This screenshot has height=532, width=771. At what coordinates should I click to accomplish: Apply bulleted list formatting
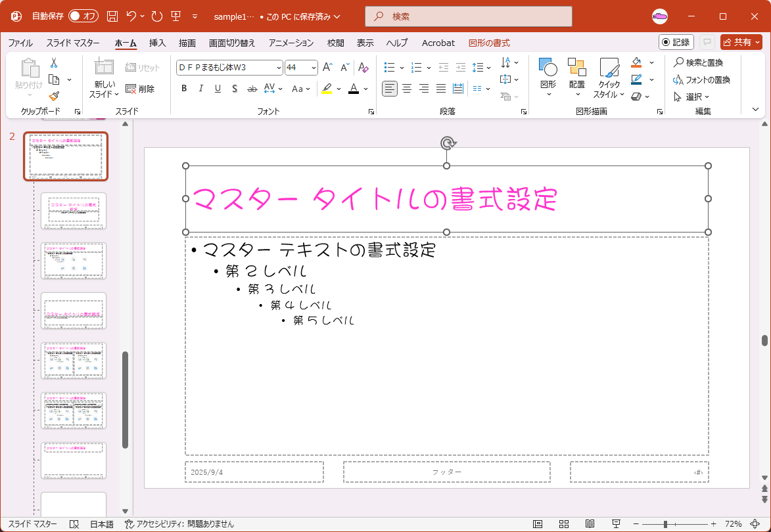(390, 68)
